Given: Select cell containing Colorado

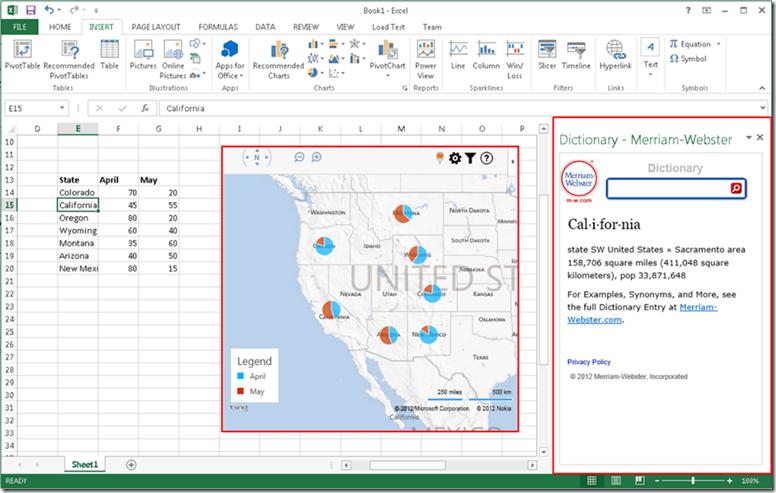Looking at the screenshot, I should [78, 193].
